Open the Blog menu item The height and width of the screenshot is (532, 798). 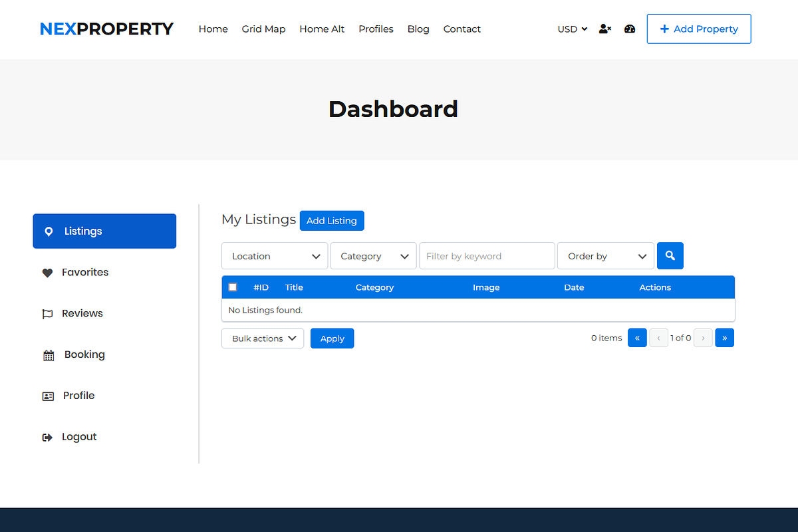(418, 29)
